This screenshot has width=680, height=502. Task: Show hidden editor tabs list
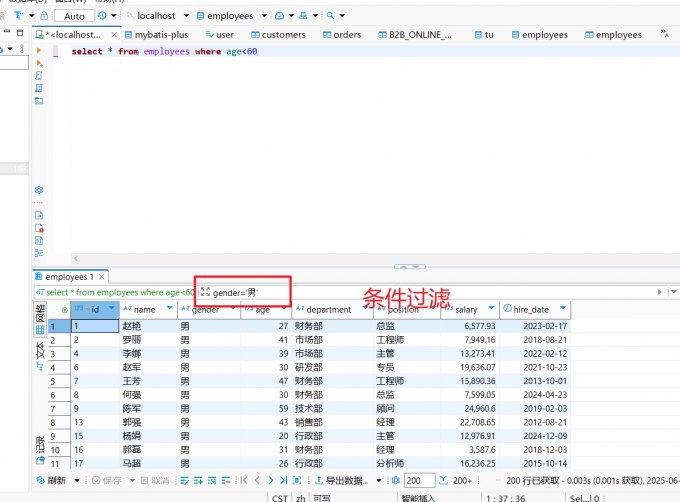664,33
